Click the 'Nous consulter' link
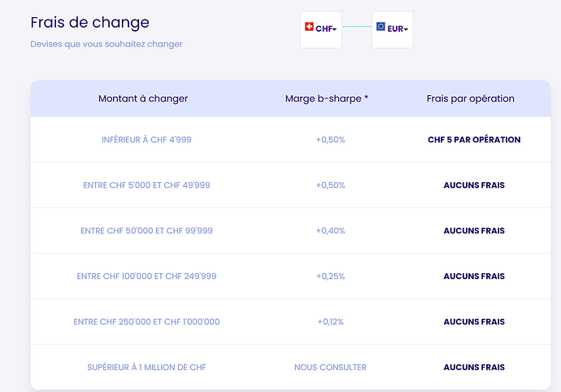The image size is (561, 392). pos(330,368)
